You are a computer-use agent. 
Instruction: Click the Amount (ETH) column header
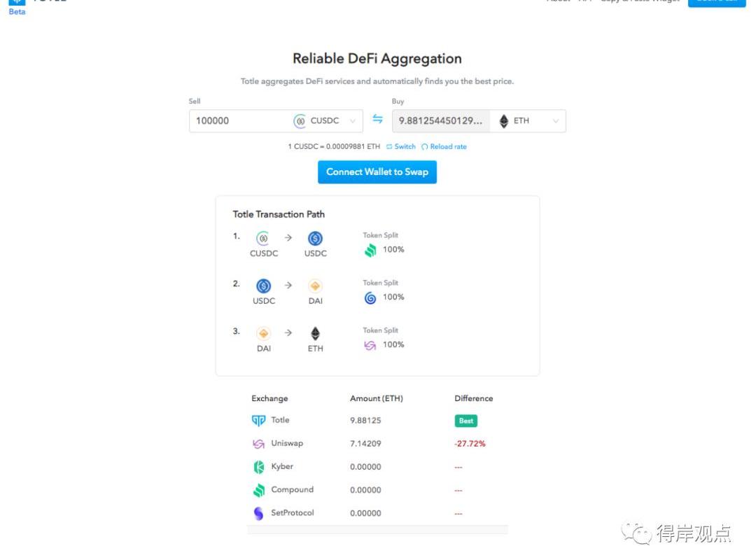(x=377, y=398)
